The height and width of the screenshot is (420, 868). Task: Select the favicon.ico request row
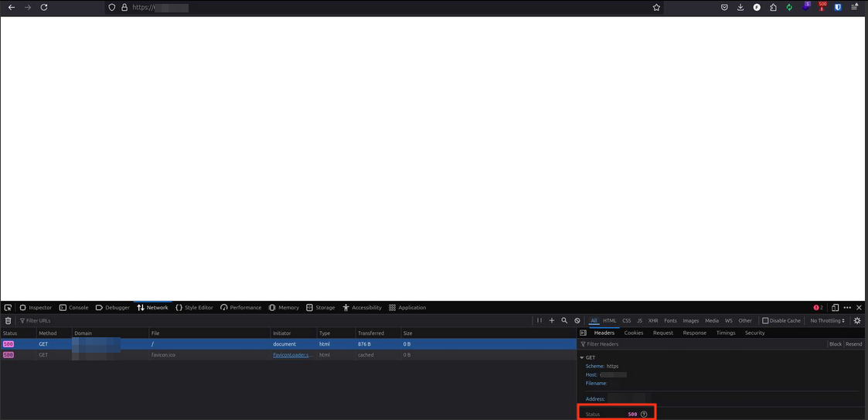[288, 354]
